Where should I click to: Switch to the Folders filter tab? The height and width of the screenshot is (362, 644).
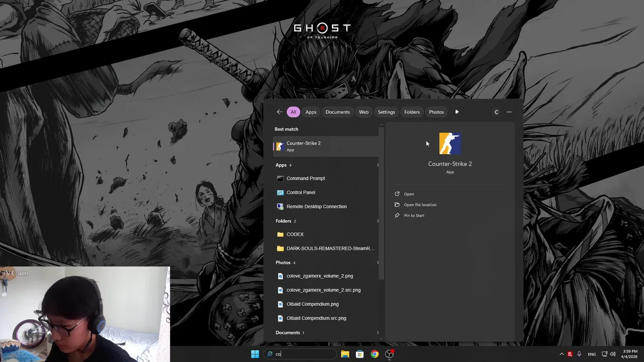tap(412, 112)
